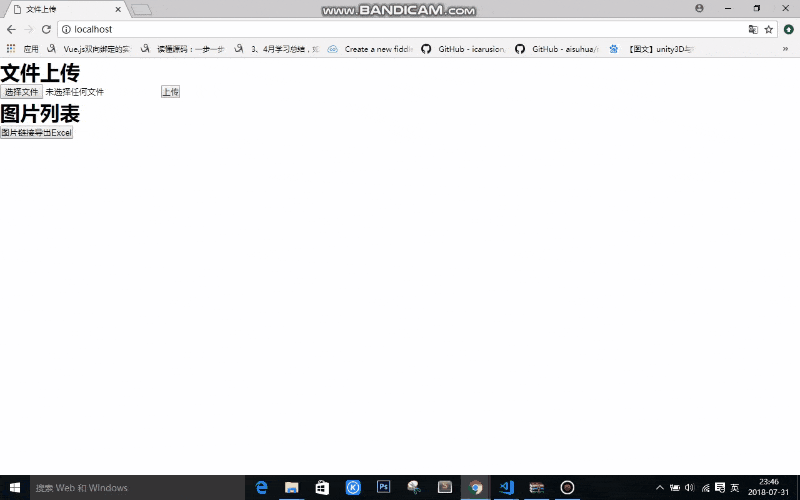This screenshot has width=800, height=500.
Task: Open the taskbar app right of VS Code
Action: pyautogui.click(x=536, y=488)
